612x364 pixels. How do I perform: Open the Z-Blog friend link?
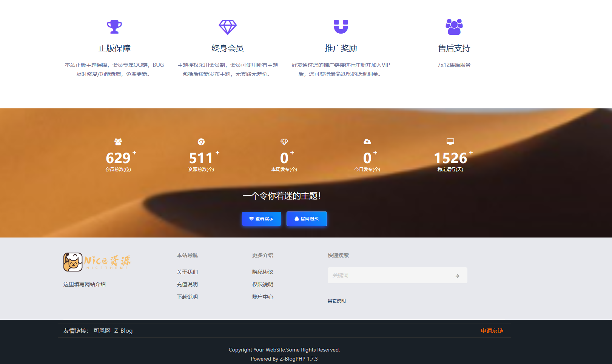point(123,331)
